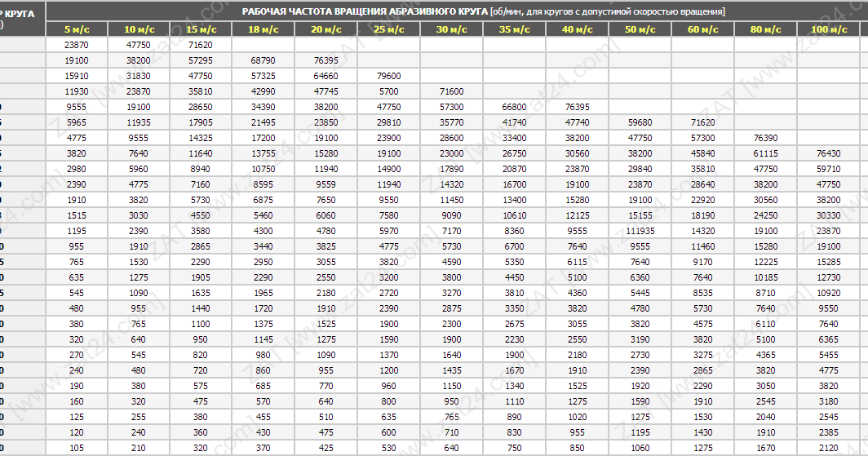Viewport: 868px width, 456px height.
Task: Click the 60 м/с column header
Action: [702, 29]
